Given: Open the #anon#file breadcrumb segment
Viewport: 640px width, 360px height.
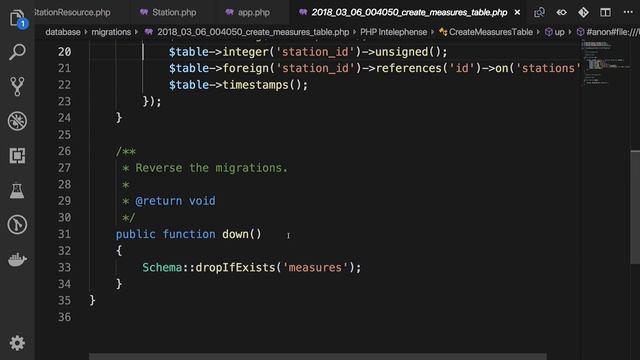Looking at the screenshot, I should 608,32.
